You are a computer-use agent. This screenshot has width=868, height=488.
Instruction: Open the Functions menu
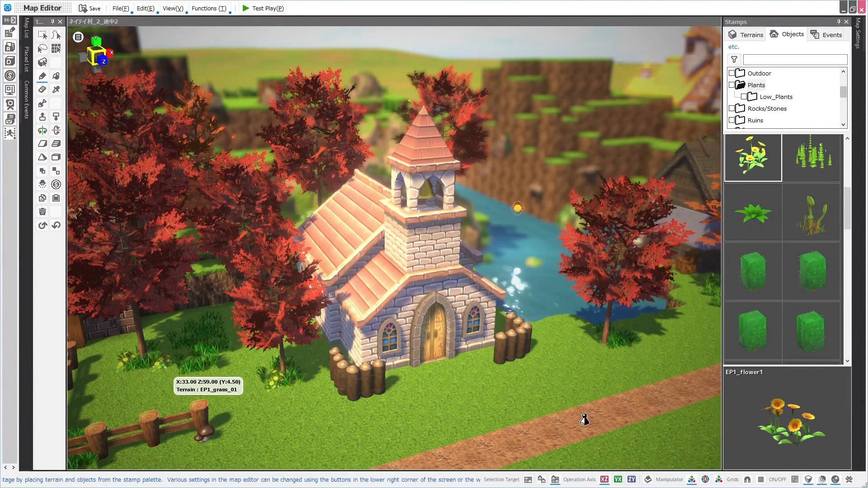coord(208,8)
